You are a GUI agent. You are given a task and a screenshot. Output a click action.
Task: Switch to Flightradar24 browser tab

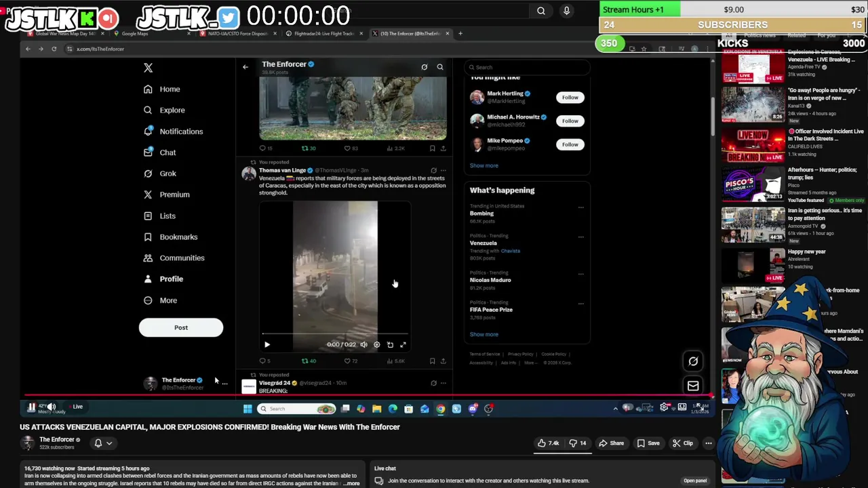[x=324, y=33]
